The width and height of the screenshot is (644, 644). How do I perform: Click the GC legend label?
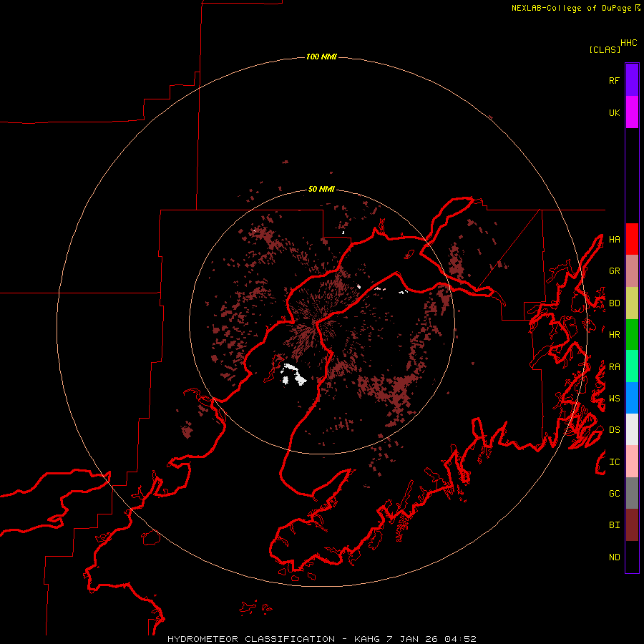coord(614,494)
